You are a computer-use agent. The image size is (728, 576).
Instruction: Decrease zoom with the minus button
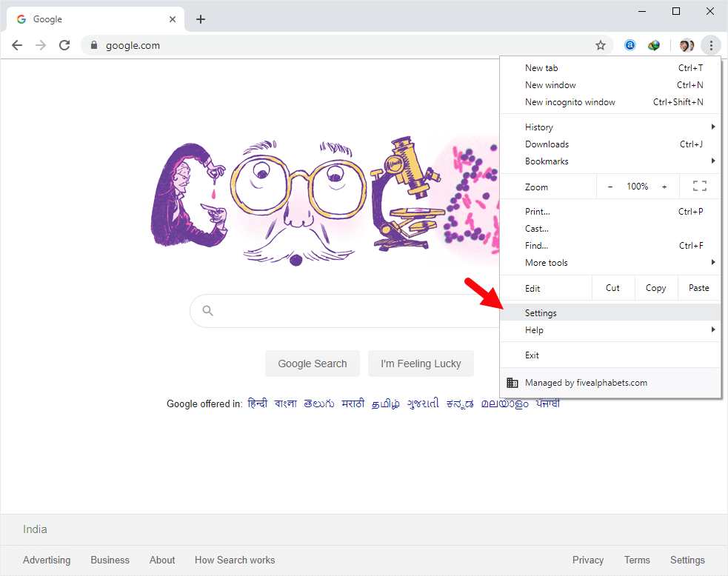[x=610, y=187]
